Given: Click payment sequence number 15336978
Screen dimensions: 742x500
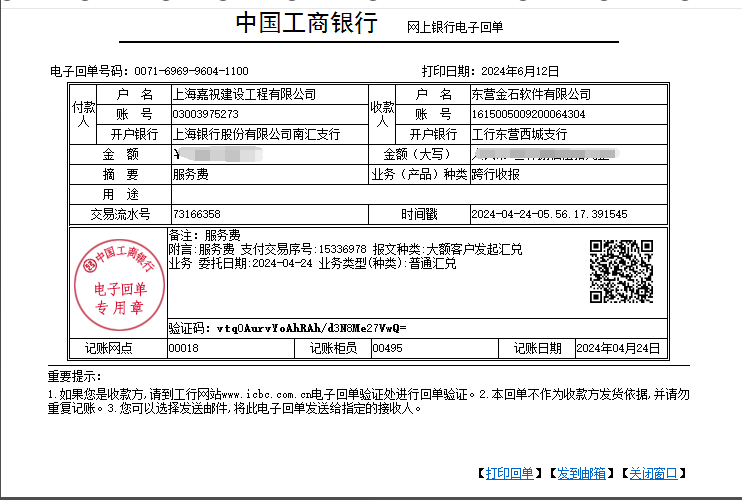Looking at the screenshot, I should [x=343, y=249].
